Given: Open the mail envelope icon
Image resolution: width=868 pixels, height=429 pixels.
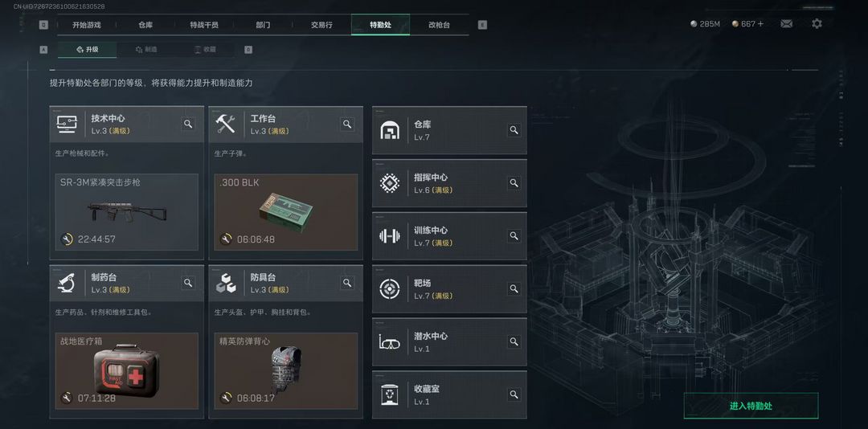Looking at the screenshot, I should point(786,24).
